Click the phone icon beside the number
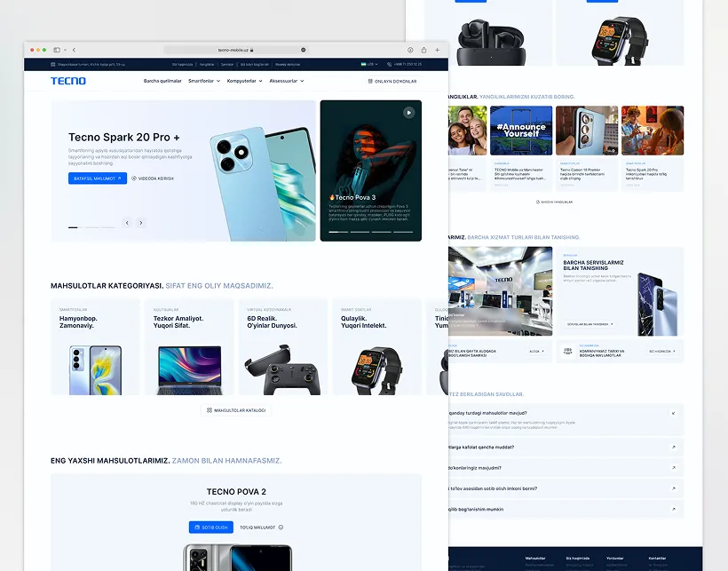Image resolution: width=728 pixels, height=571 pixels. point(389,65)
